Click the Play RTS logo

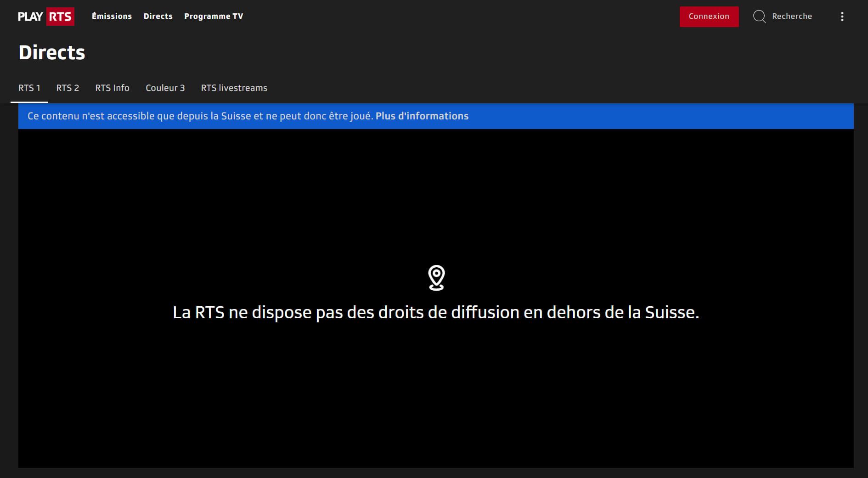(46, 17)
